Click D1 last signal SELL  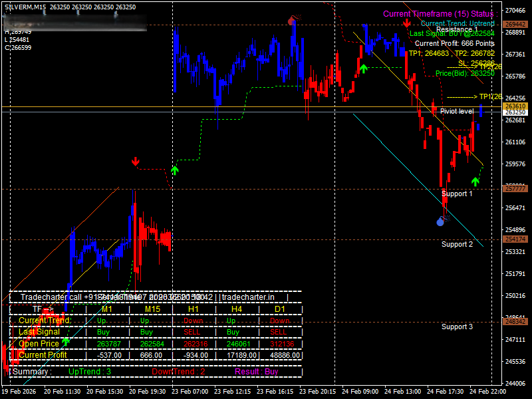278,332
